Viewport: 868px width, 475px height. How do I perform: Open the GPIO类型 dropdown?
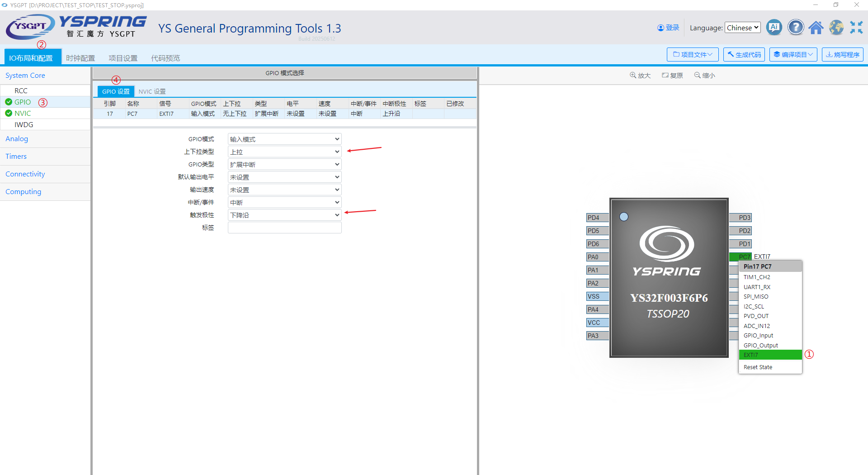coord(284,164)
